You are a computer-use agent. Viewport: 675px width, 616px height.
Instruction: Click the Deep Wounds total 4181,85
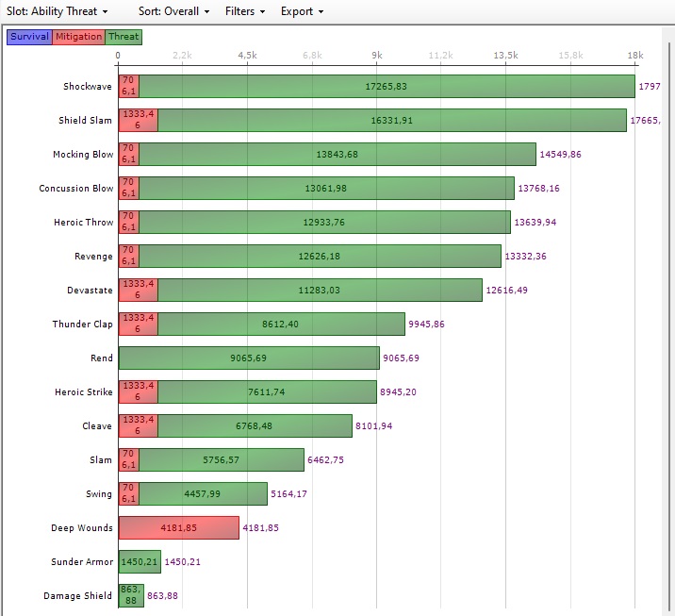point(260,527)
